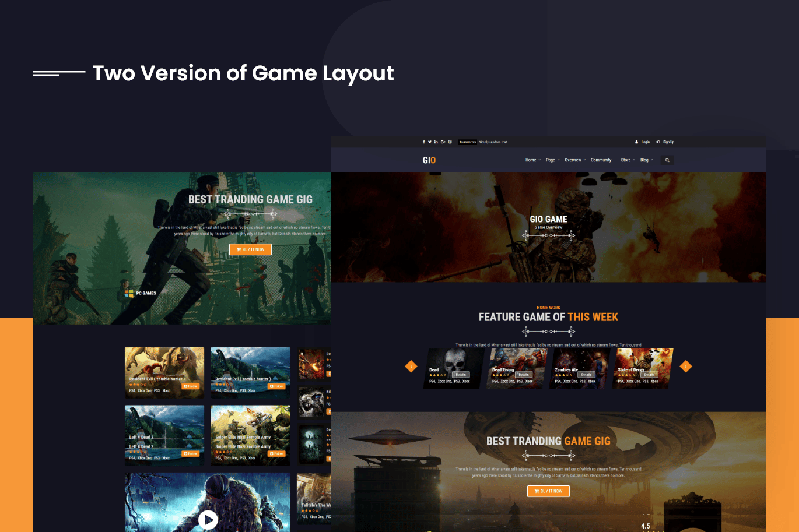Click the FEATURE GAME OF THIS WEEK heading
The height and width of the screenshot is (532, 799).
tap(548, 317)
